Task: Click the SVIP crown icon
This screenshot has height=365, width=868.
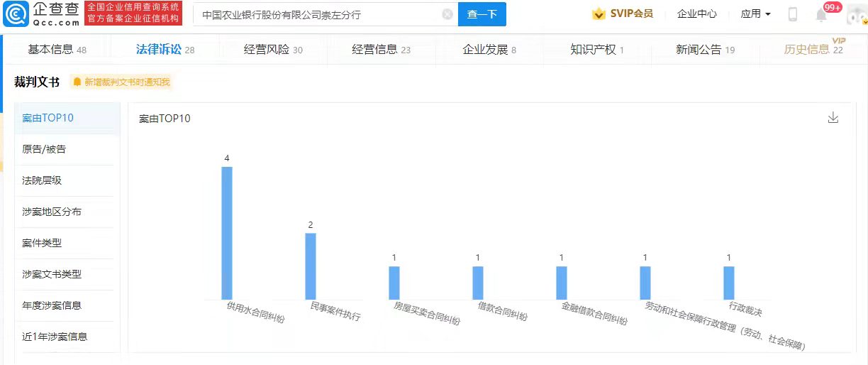Action: coord(599,13)
